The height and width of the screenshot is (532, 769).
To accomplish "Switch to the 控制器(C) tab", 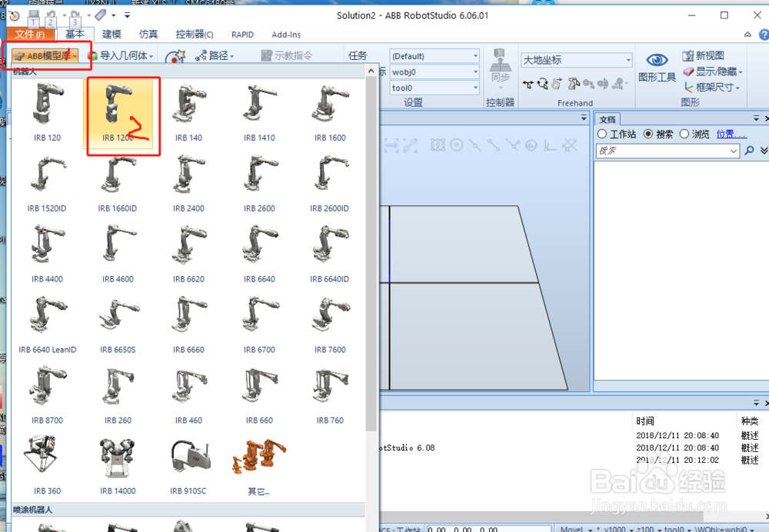I will (x=195, y=35).
